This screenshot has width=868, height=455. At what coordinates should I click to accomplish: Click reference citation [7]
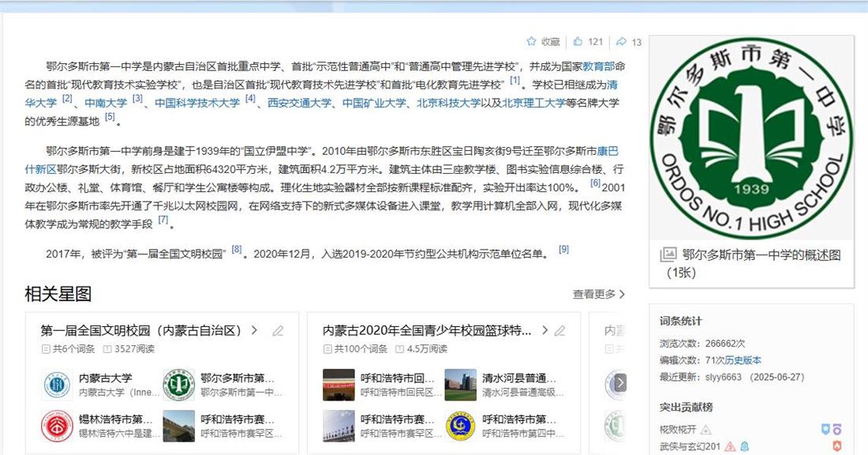(163, 220)
